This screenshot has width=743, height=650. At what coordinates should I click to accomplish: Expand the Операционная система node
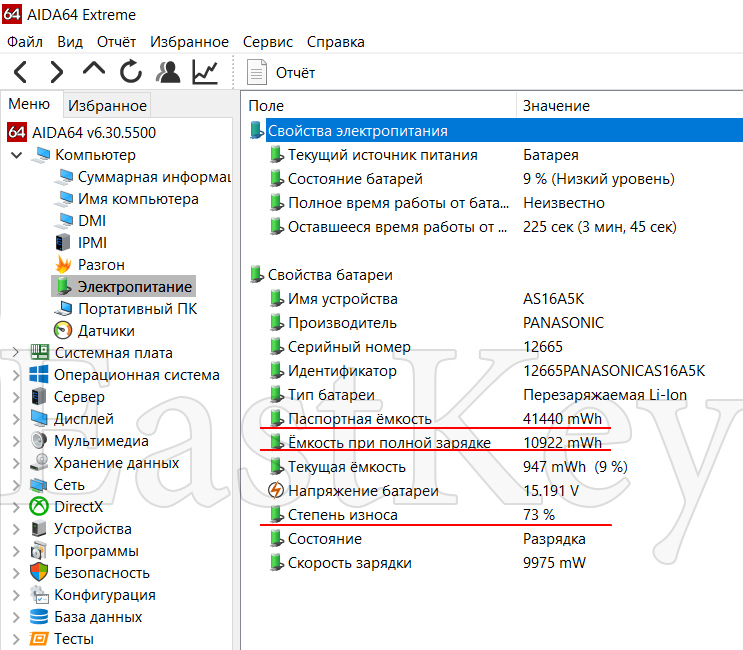16,375
